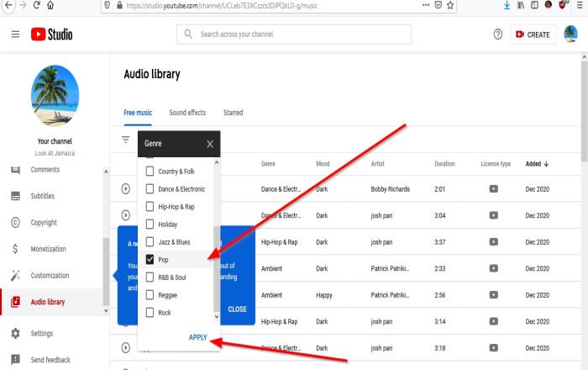The height and width of the screenshot is (370, 588).
Task: Open the browser application menu
Action: pos(580,5)
